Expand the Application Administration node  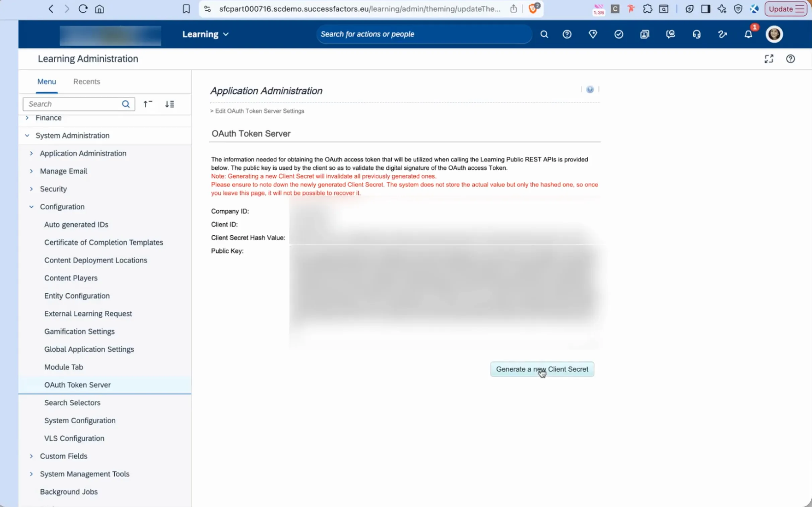point(31,153)
